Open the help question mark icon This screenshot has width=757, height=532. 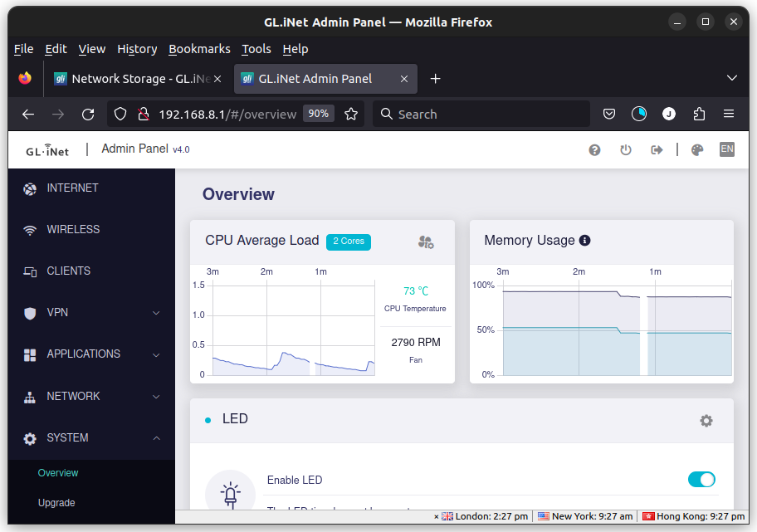[x=594, y=150]
